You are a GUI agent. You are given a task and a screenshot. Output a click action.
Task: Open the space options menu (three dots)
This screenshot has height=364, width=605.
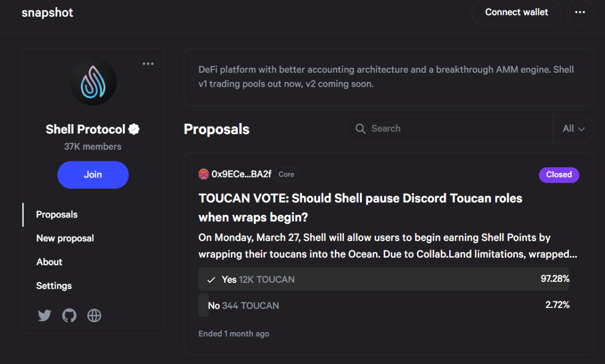[x=148, y=63]
